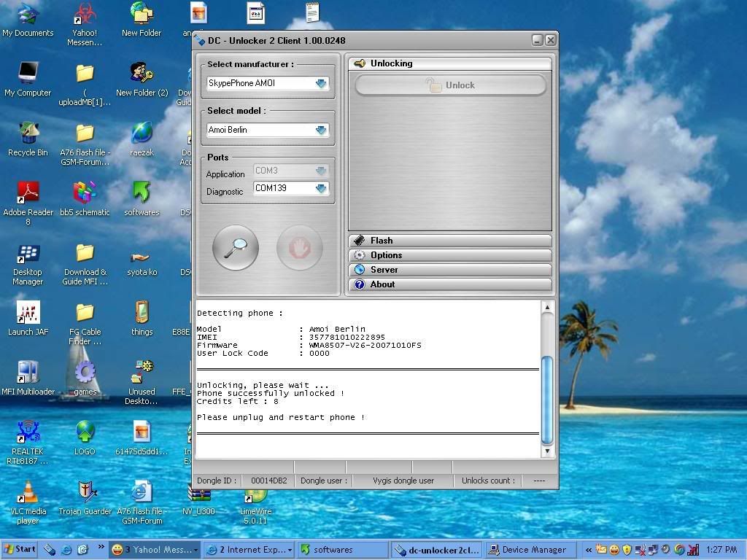747x560 pixels.
Task: Select the Launch JAF shortcut
Action: point(28,319)
